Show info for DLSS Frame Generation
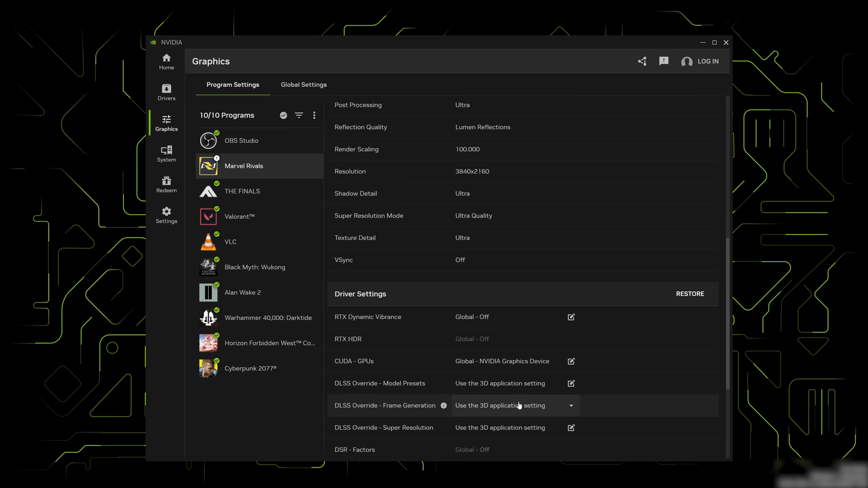This screenshot has width=868, height=488. pyautogui.click(x=443, y=405)
